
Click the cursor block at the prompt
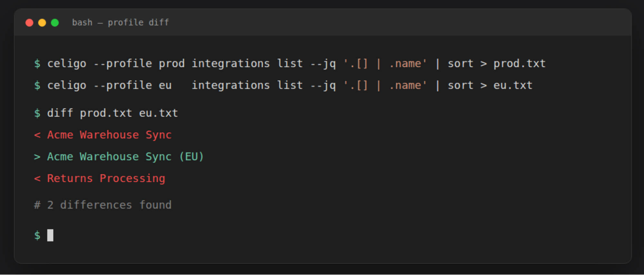(50, 235)
